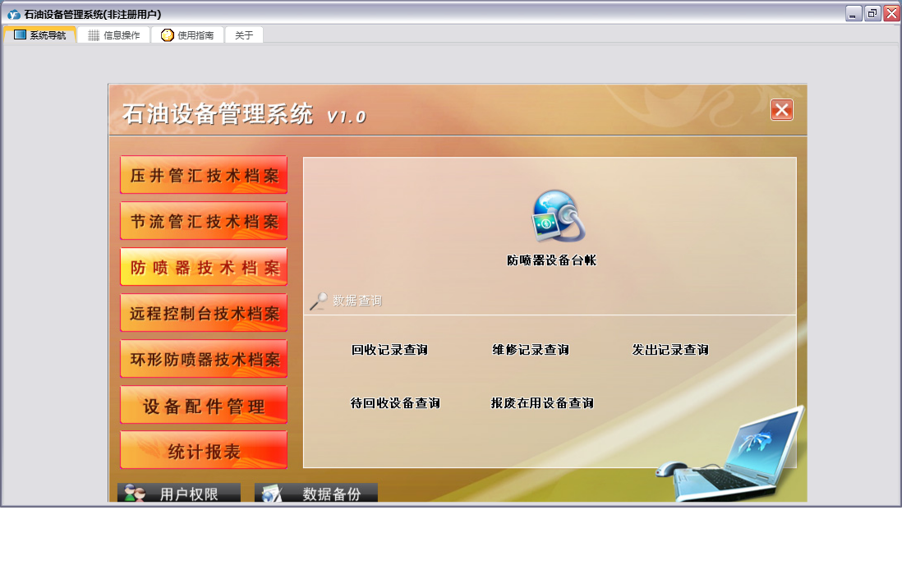
Task: Click the monitor icon on 系统导航 tab
Action: (21, 35)
